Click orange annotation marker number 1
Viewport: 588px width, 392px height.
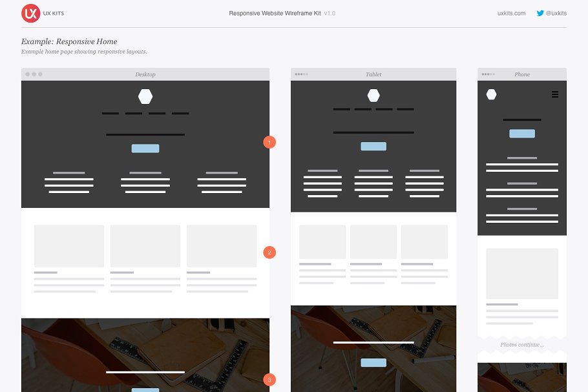[269, 142]
